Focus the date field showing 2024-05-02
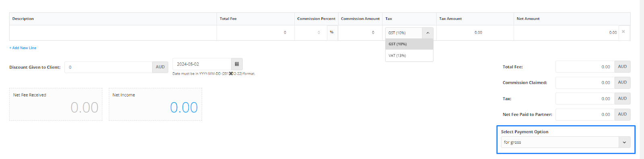Image resolution: width=644 pixels, height=159 pixels. (x=202, y=64)
